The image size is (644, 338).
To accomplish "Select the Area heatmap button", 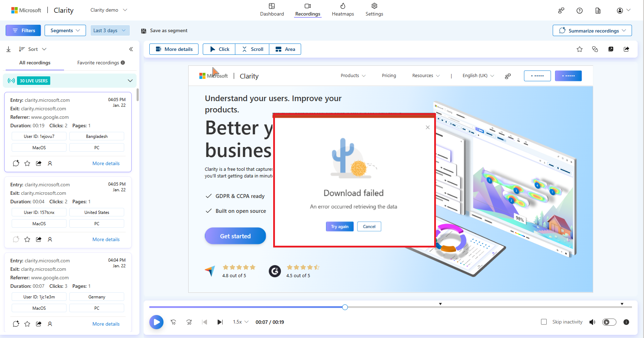I will coord(285,49).
